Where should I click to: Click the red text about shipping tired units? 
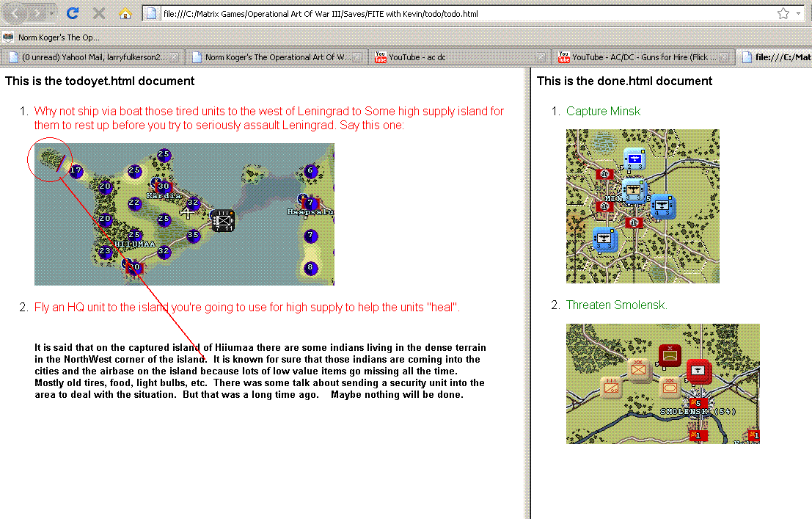point(268,118)
